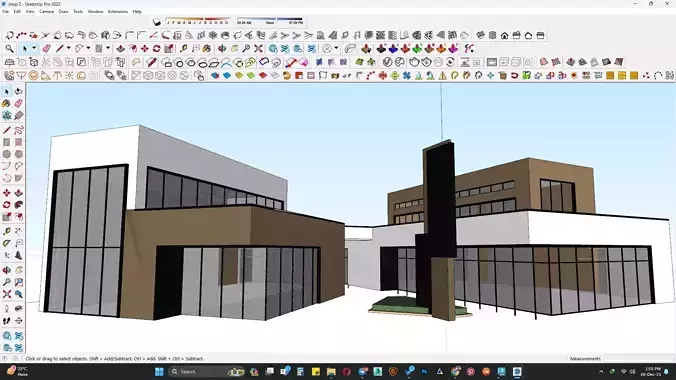Select the Move tool in left toolbar
The width and height of the screenshot is (676, 380).
(6, 193)
